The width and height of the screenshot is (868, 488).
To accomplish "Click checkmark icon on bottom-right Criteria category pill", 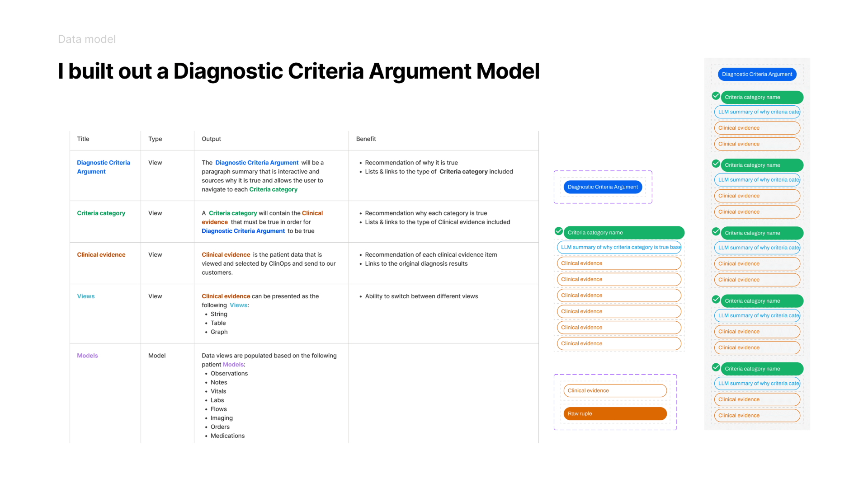I will pyautogui.click(x=716, y=367).
